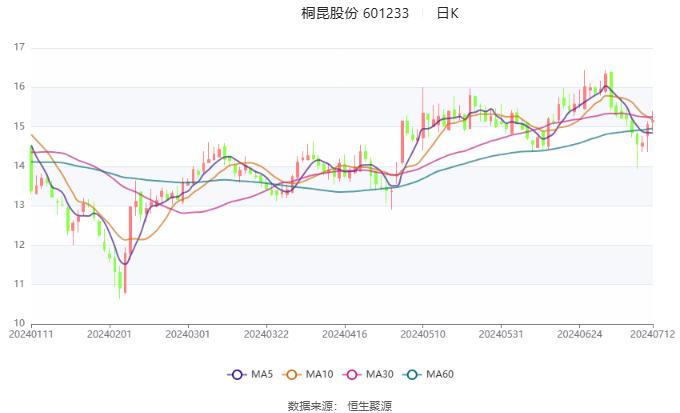Select the 20240201 date axis label
Screen dimensions: 680x413
click(x=109, y=335)
